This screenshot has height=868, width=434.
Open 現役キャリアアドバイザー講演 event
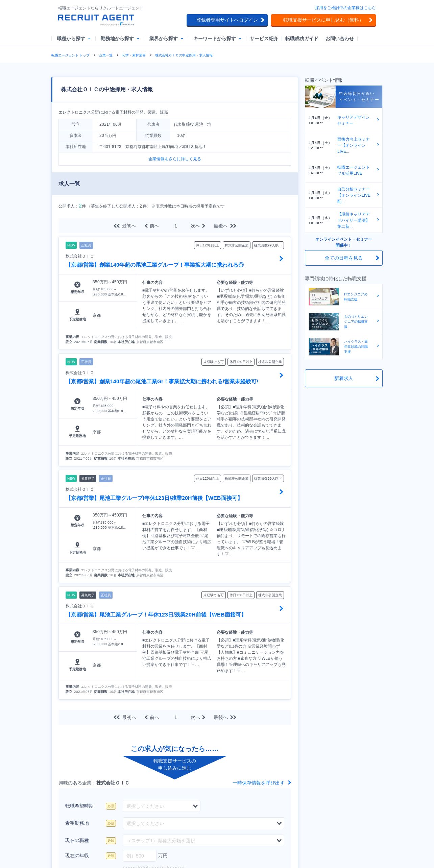point(344,220)
